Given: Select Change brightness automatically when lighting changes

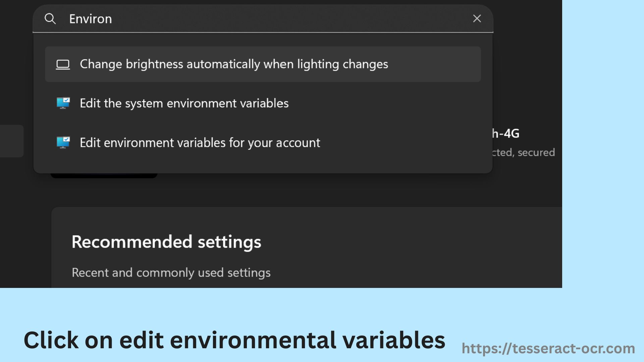Looking at the screenshot, I should pyautogui.click(x=234, y=64).
